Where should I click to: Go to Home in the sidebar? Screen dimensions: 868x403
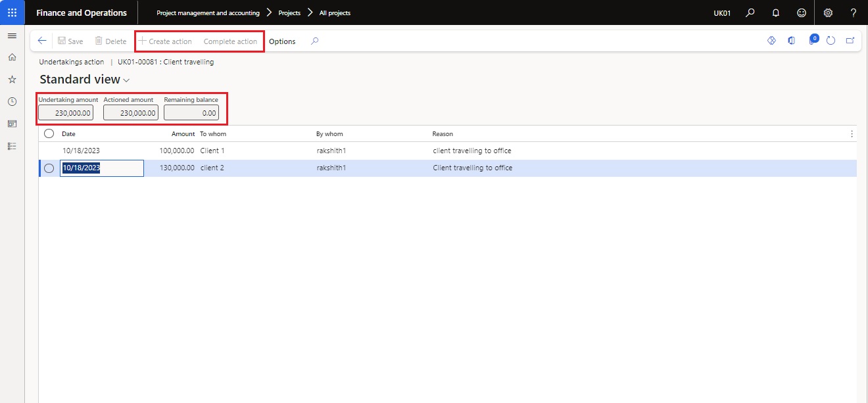point(12,57)
